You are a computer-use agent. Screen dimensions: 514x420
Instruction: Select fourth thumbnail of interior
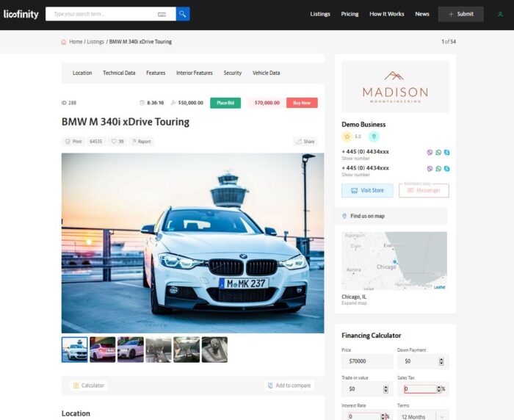pos(159,350)
